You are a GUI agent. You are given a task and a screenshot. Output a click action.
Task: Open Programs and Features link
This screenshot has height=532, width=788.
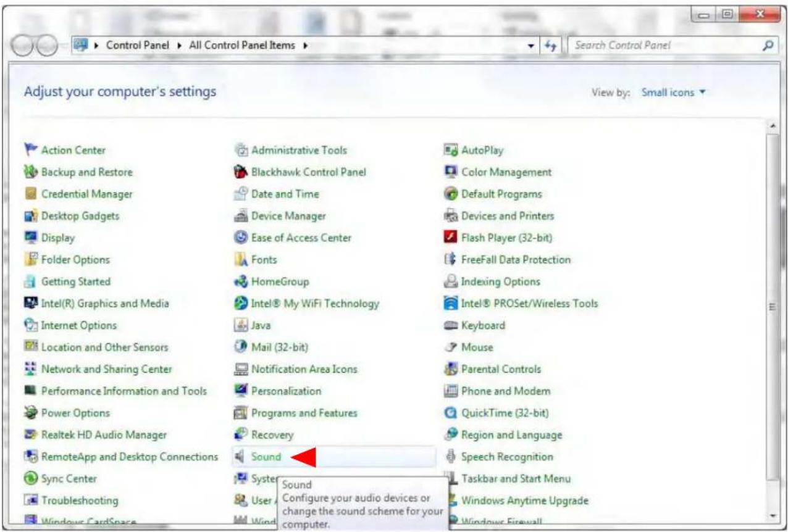304,413
